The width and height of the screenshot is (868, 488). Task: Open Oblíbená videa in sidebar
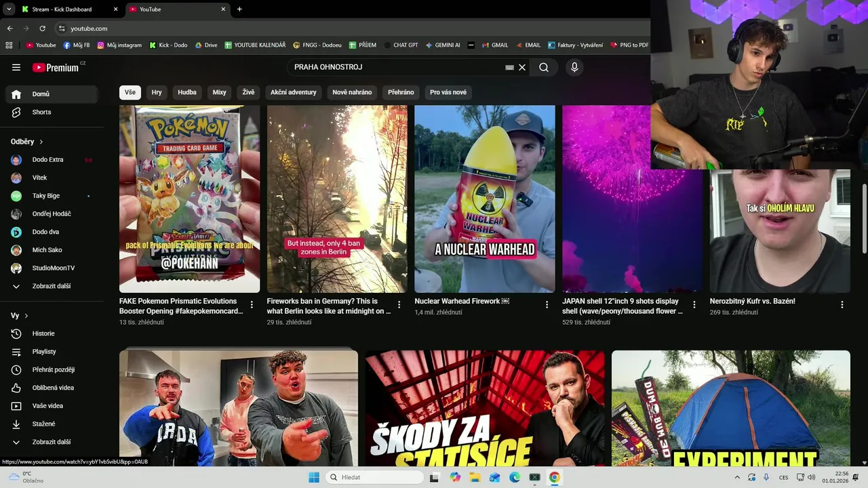[52, 388]
